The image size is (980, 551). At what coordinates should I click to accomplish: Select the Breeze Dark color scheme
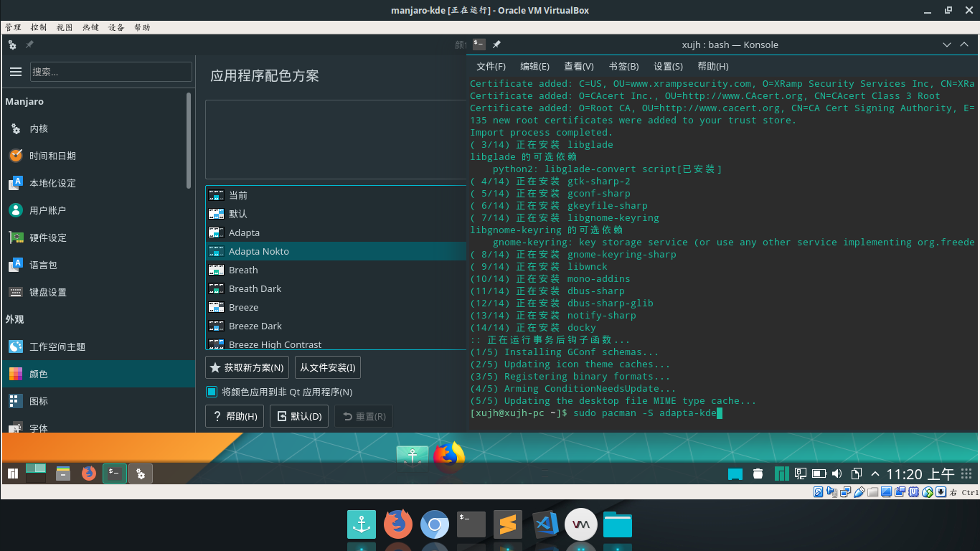(336, 326)
